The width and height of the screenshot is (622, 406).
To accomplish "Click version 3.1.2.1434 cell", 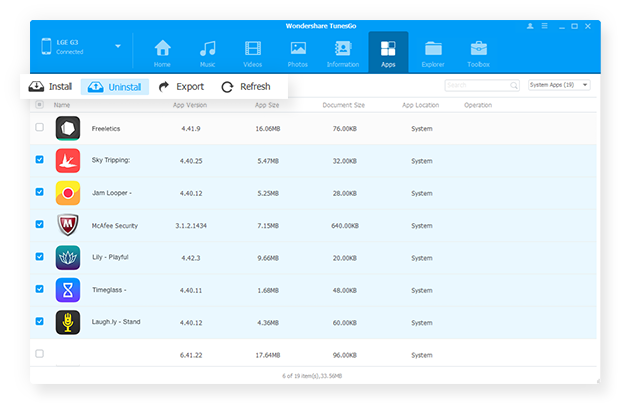I will pos(191,225).
